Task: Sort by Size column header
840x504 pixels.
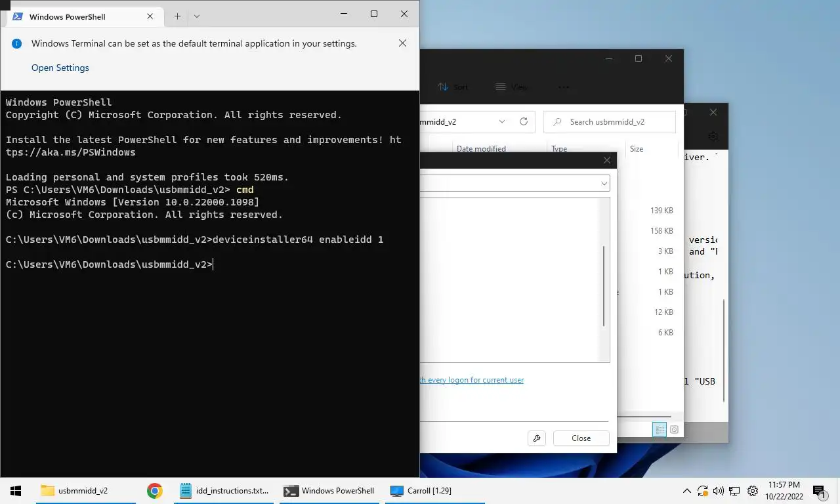Action: point(637,149)
